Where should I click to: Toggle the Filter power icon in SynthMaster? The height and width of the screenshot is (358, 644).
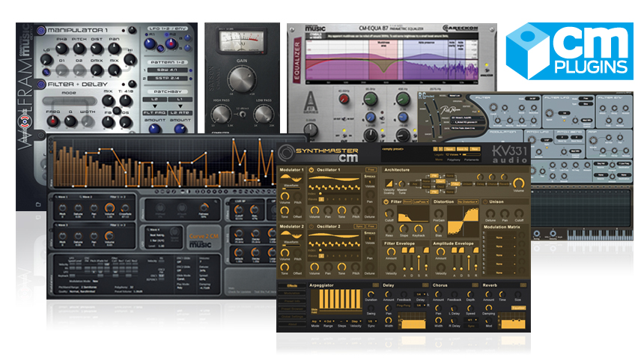386,201
